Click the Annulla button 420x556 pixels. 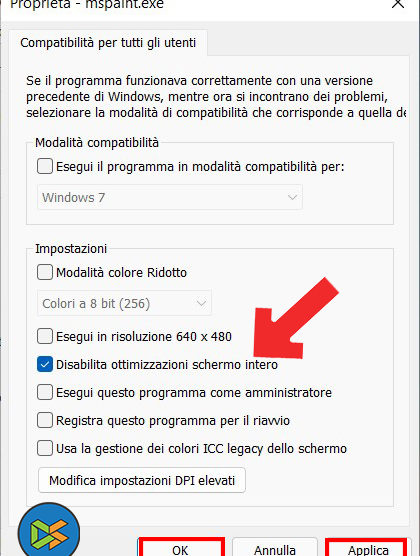coord(275,547)
